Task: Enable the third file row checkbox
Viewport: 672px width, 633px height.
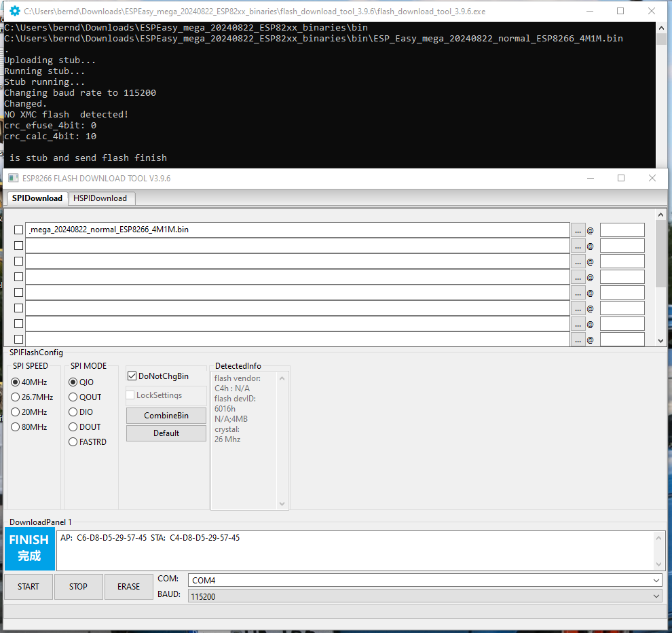Action: [18, 261]
